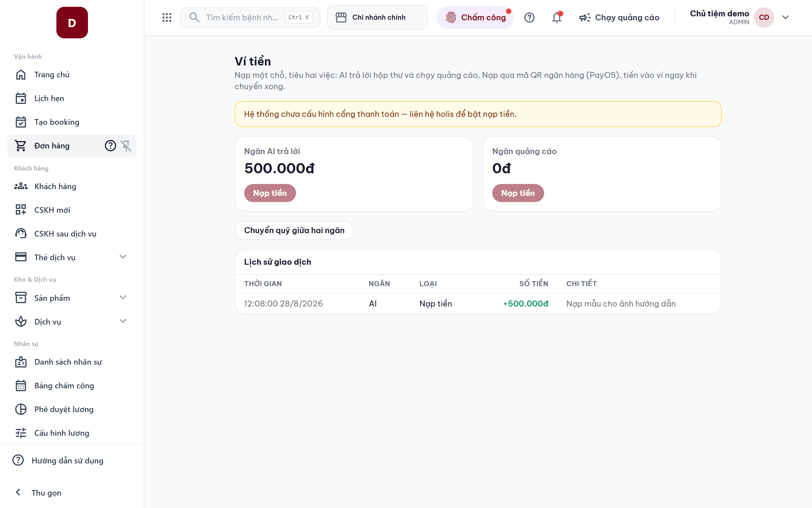Expand the Sản phẩm chevron
Screen dimensions: 812x508
(x=123, y=298)
